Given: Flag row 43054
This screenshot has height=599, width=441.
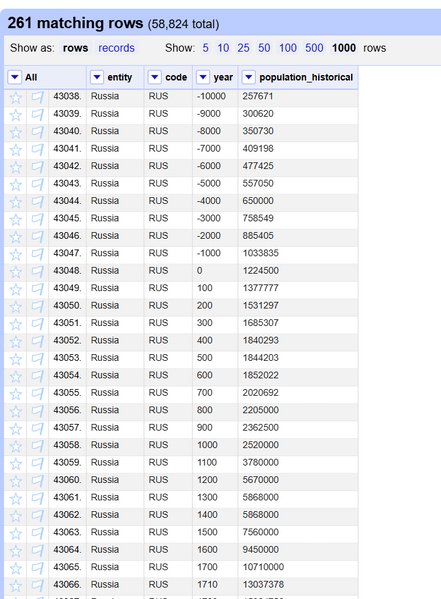Looking at the screenshot, I should tap(37, 377).
